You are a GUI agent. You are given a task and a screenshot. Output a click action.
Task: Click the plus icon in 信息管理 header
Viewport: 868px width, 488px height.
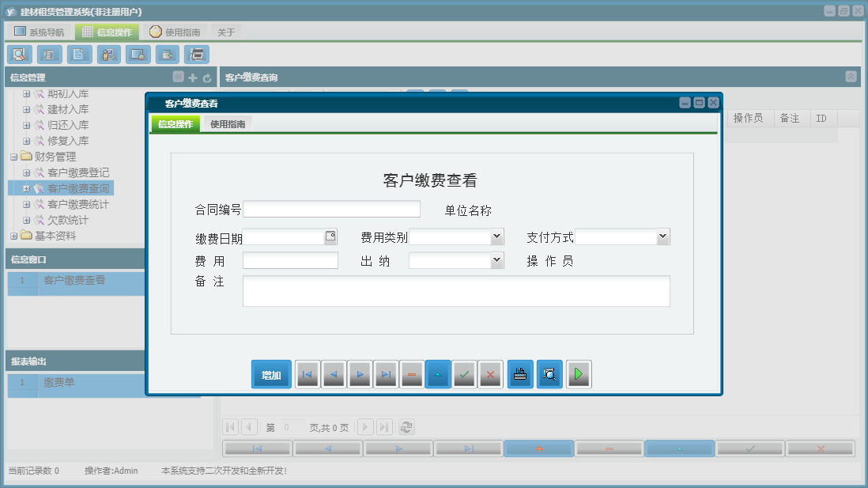pyautogui.click(x=193, y=78)
